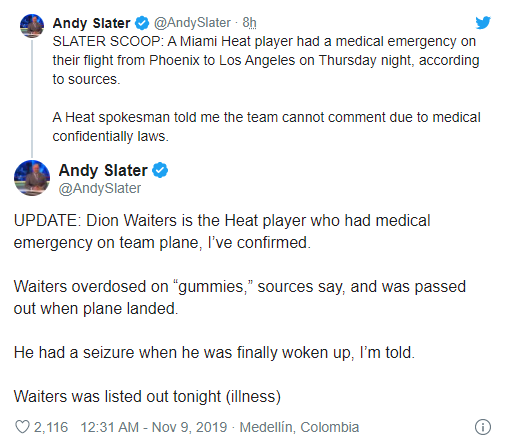Like the tweet with the heart icon
The image size is (507, 446).
coord(22,427)
